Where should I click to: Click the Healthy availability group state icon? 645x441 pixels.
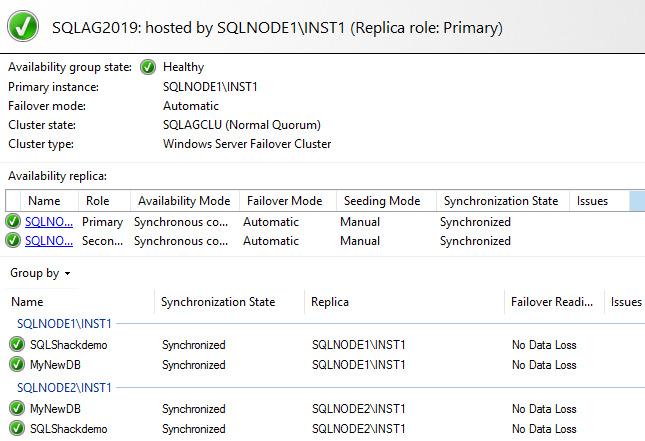148,68
